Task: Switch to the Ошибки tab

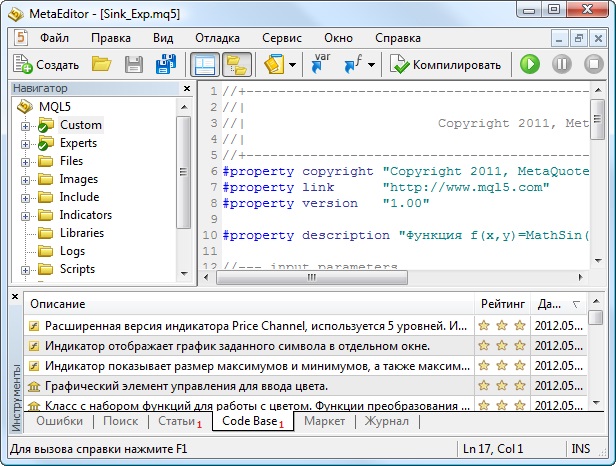Action: coord(60,421)
